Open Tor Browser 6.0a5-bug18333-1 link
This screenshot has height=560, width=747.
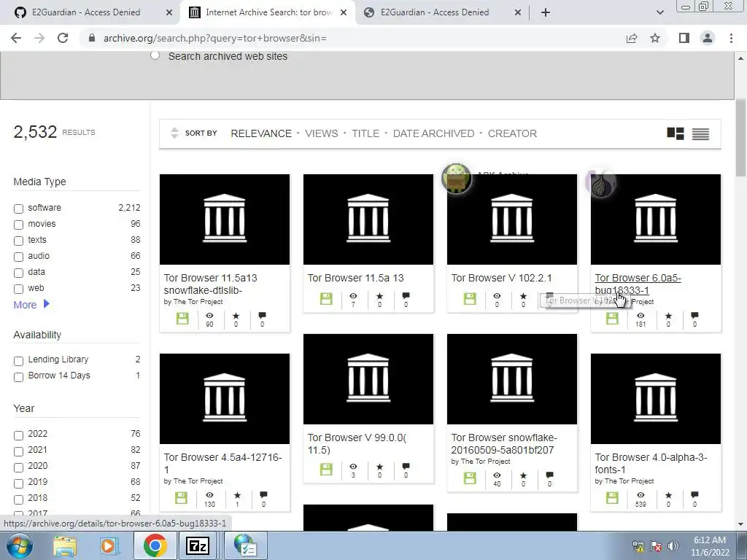point(638,284)
